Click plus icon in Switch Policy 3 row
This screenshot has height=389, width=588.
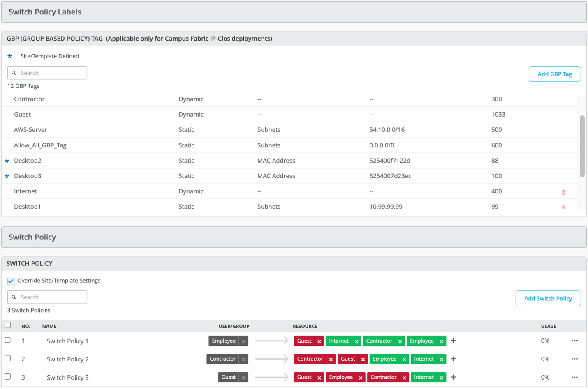(453, 377)
